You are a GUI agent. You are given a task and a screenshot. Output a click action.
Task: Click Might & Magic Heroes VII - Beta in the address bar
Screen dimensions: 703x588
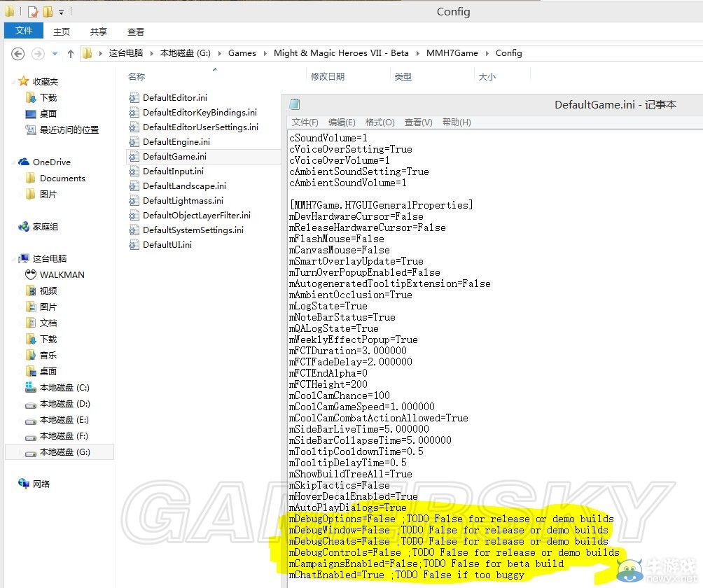341,53
